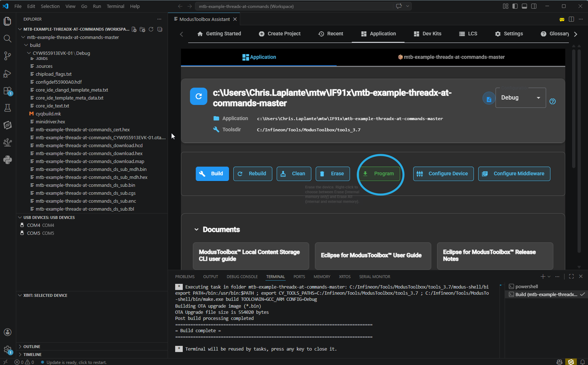Click the command center search box
The height and width of the screenshot is (365, 588).
294,6
